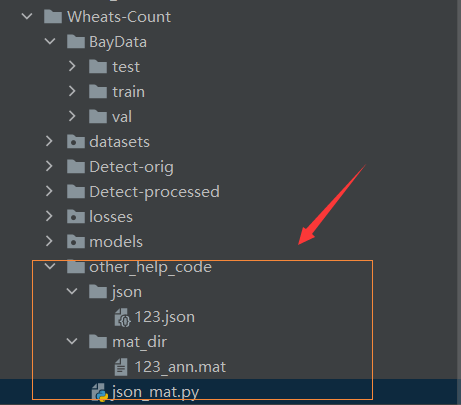
Task: Collapse the Wheats-Count project tree
Action: click(27, 16)
